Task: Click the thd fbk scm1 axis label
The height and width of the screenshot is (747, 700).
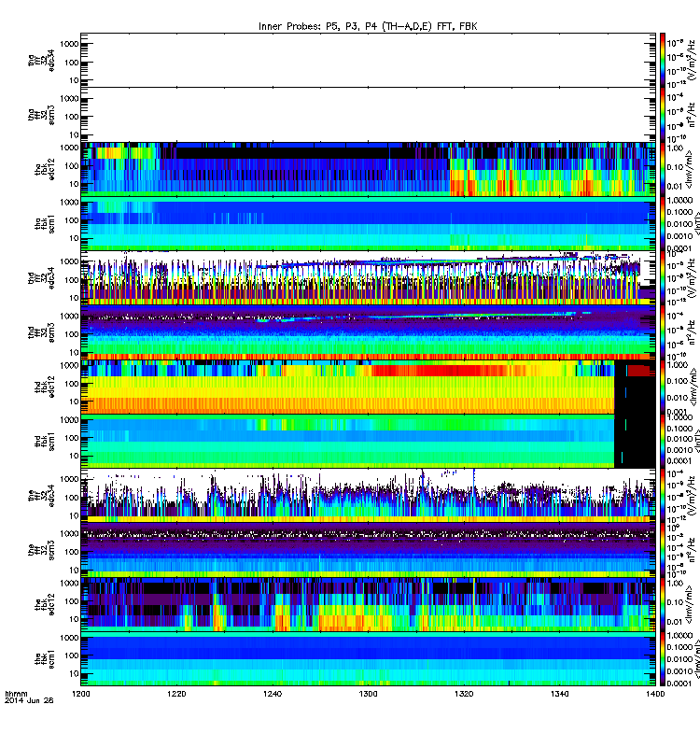Action: (x=45, y=442)
